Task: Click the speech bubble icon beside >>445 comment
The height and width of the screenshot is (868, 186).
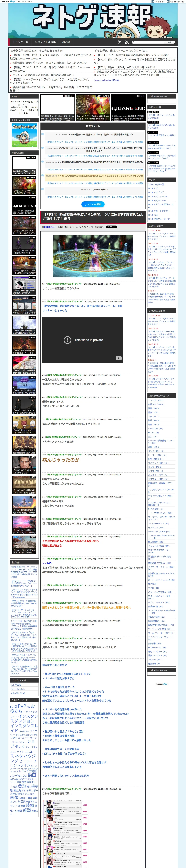Action: (x=43, y=162)
